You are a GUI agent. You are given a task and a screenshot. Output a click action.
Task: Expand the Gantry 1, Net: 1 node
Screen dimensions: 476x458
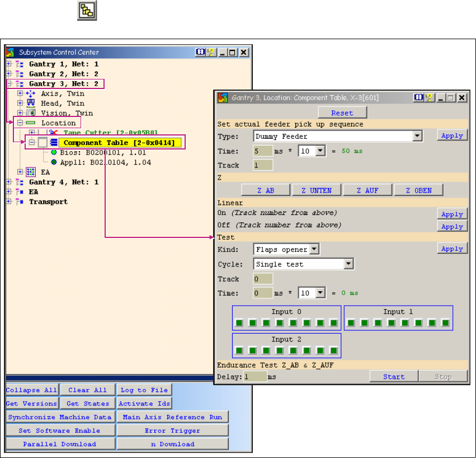(9, 64)
